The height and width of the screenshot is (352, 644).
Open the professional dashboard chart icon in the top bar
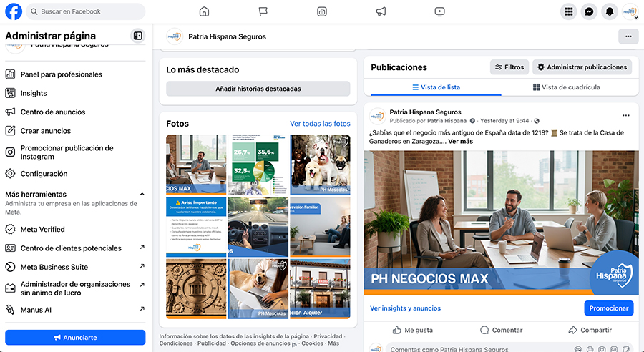[x=322, y=11]
